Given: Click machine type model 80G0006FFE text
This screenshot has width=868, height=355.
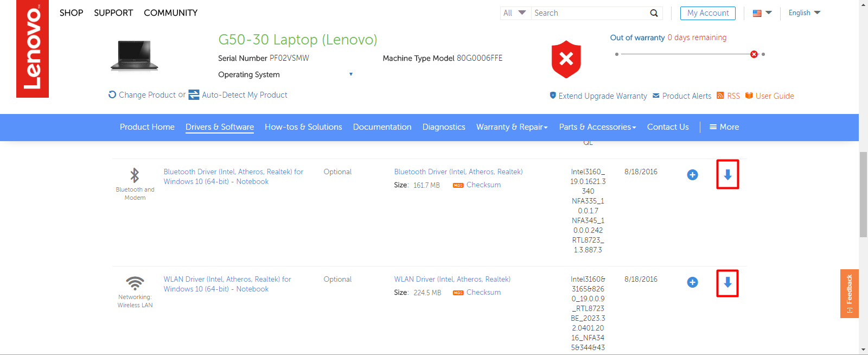Looking at the screenshot, I should pyautogui.click(x=480, y=58).
